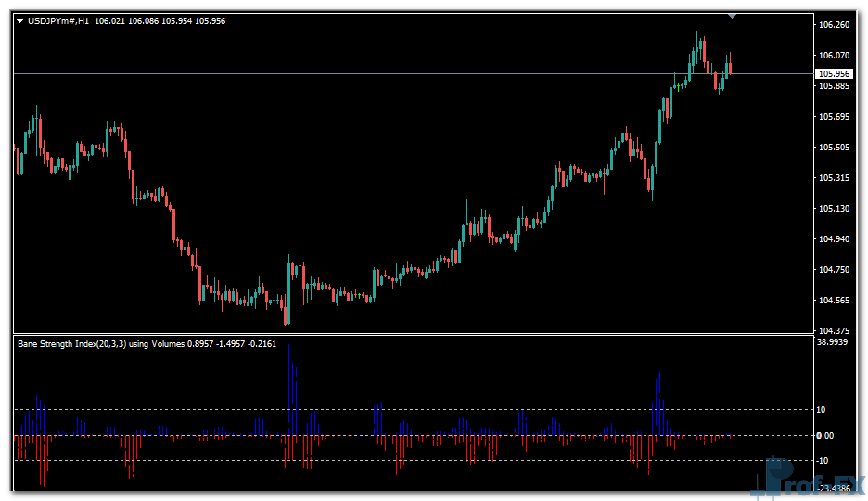Click the dropdown arrow beside USDJPYm#,H1
868x501 pixels.
pyautogui.click(x=20, y=21)
